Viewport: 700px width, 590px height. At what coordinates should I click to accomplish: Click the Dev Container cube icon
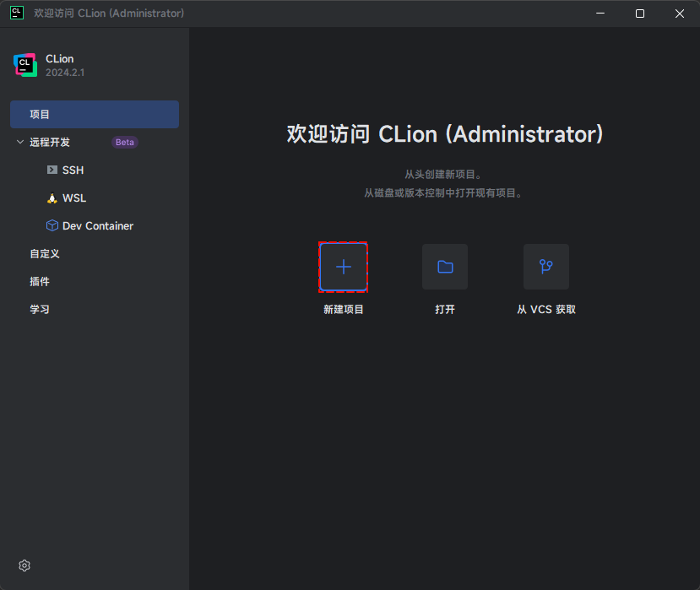click(x=52, y=226)
